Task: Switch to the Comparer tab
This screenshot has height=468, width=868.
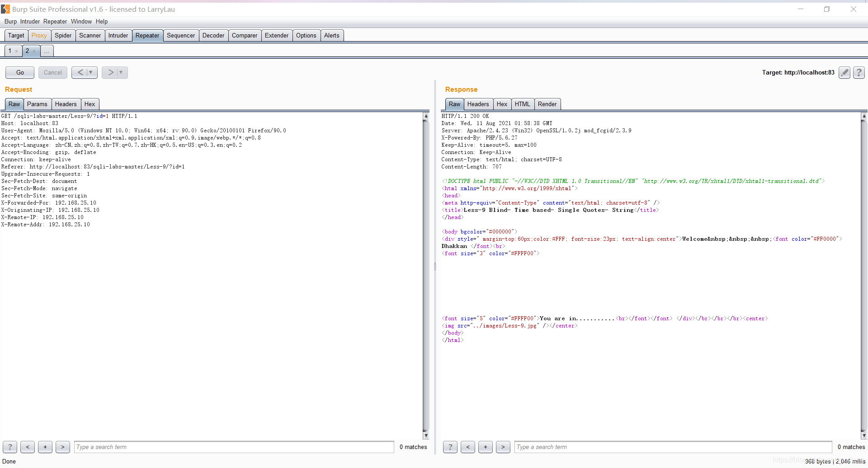Action: click(245, 36)
